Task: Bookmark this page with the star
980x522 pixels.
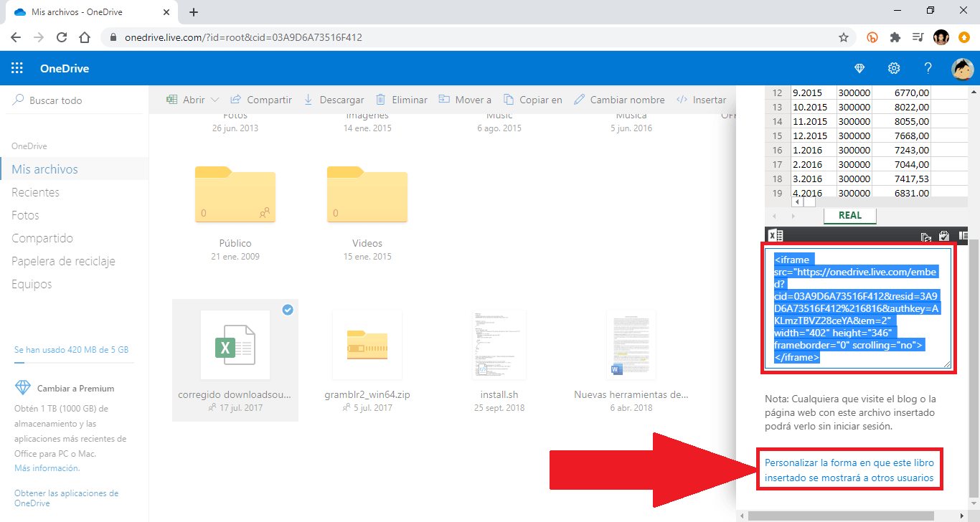Action: 844,37
